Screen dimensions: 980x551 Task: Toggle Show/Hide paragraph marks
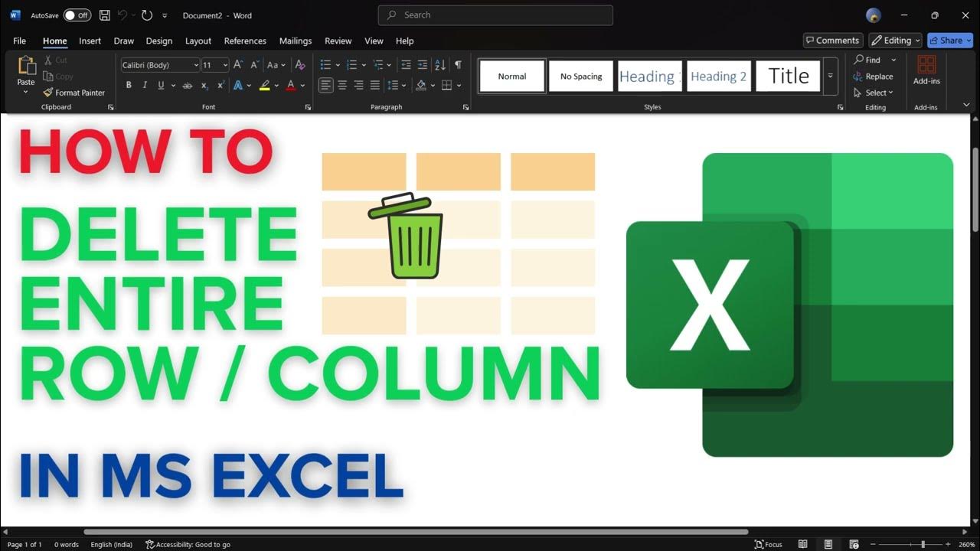(x=458, y=65)
